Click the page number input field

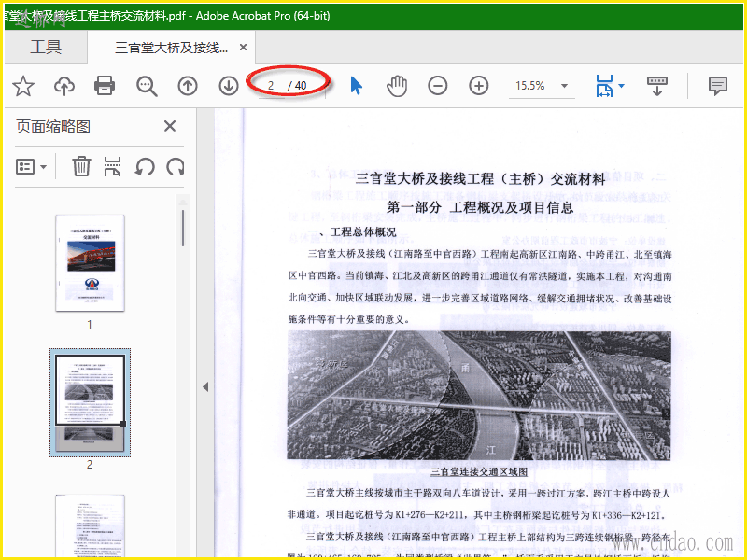tap(271, 86)
